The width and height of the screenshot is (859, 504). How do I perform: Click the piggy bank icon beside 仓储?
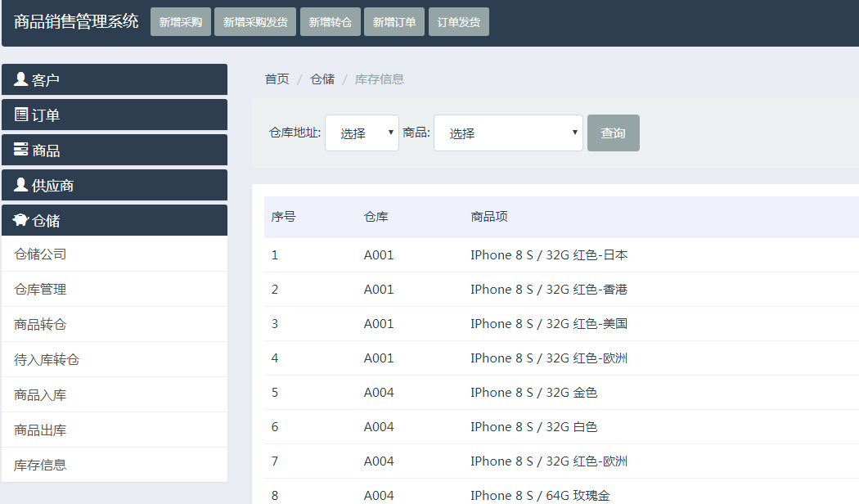[x=21, y=220]
